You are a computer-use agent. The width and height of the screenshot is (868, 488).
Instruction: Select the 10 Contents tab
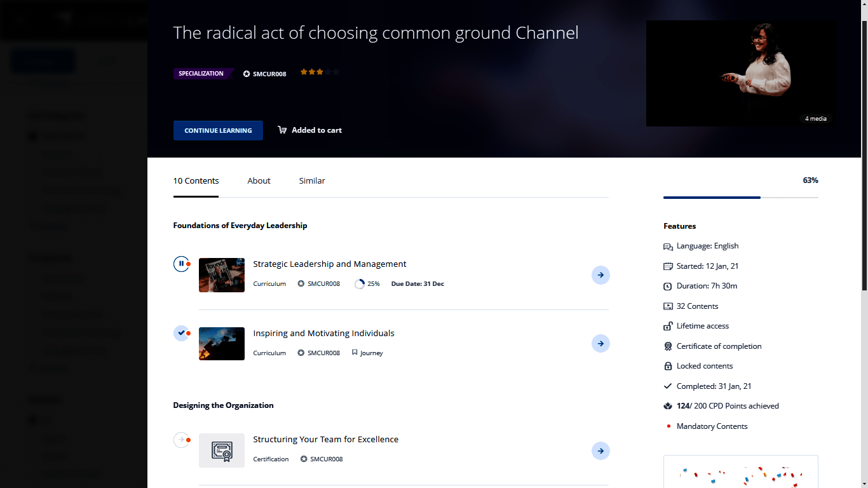196,181
